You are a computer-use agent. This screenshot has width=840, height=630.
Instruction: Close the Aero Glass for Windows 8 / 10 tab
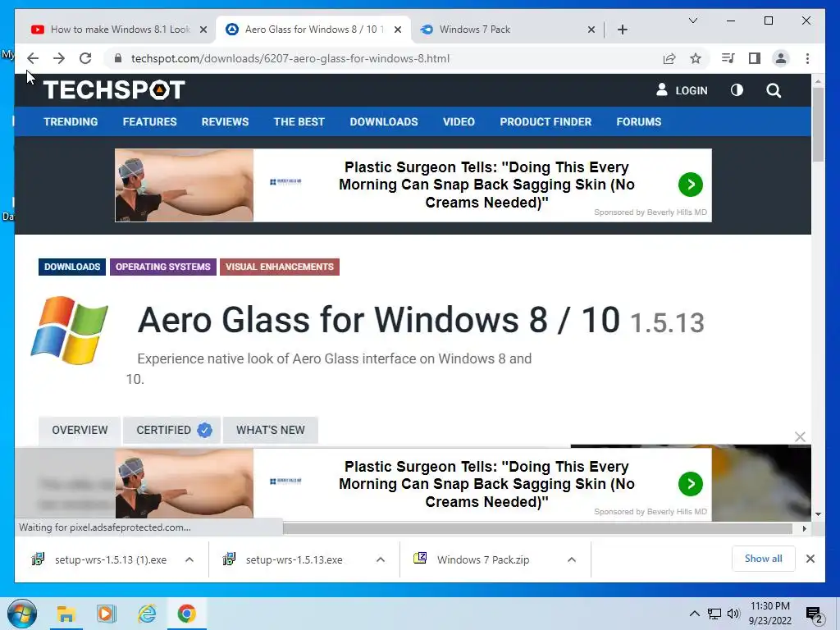click(398, 30)
